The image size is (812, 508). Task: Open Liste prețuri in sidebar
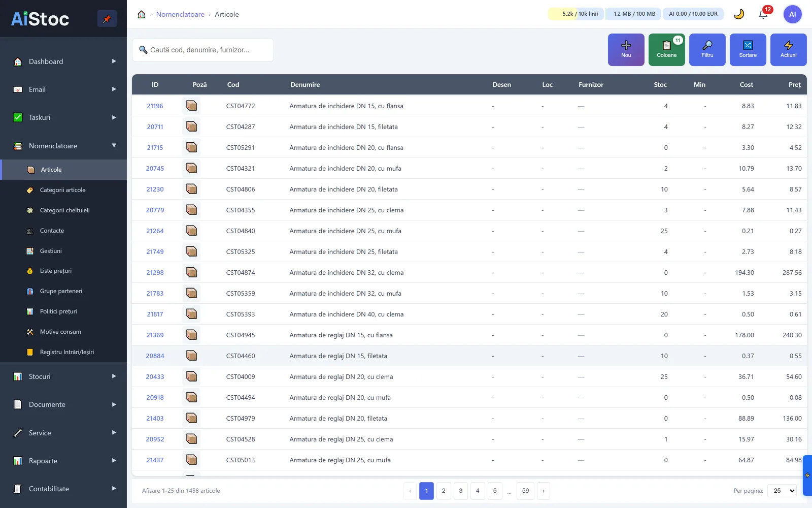coord(63,271)
